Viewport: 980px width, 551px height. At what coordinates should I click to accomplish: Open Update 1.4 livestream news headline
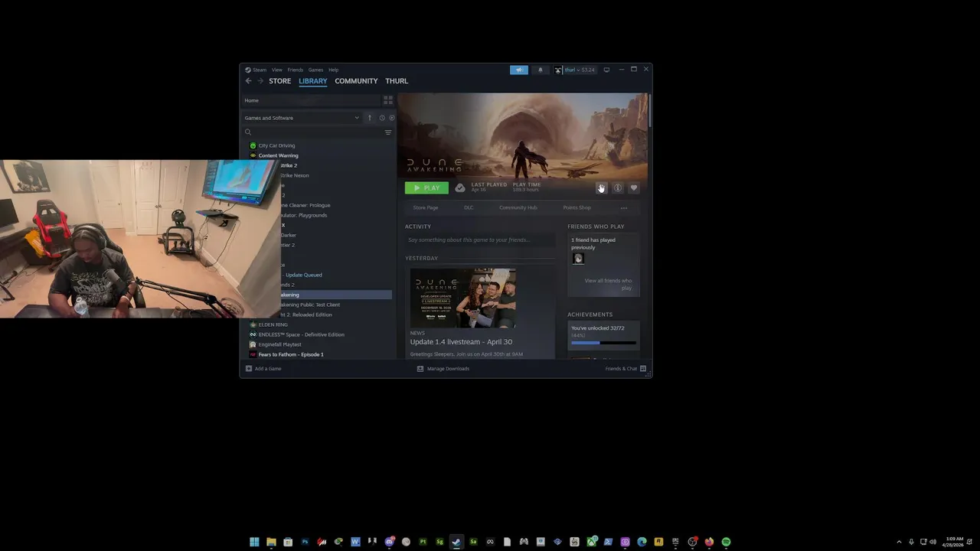click(461, 342)
